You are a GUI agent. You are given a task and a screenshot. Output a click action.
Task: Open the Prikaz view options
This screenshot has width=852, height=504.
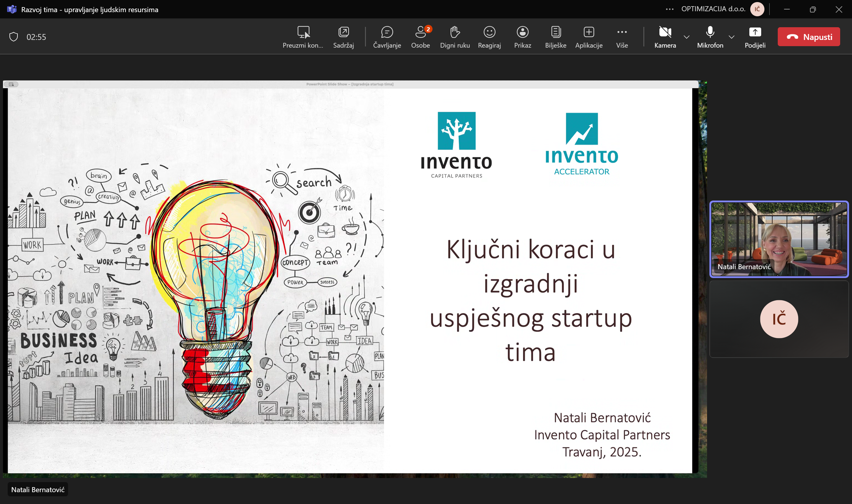522,37
